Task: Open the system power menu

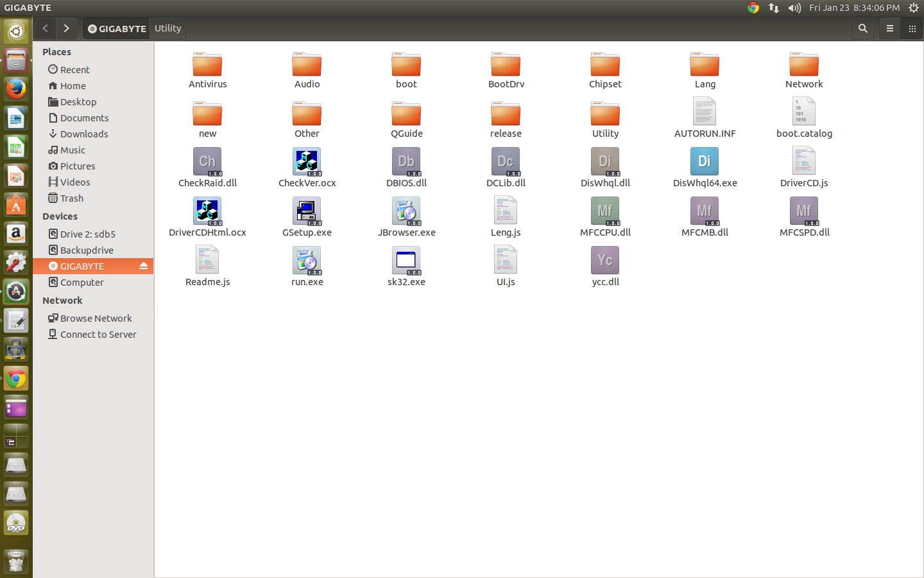Action: 914,8
